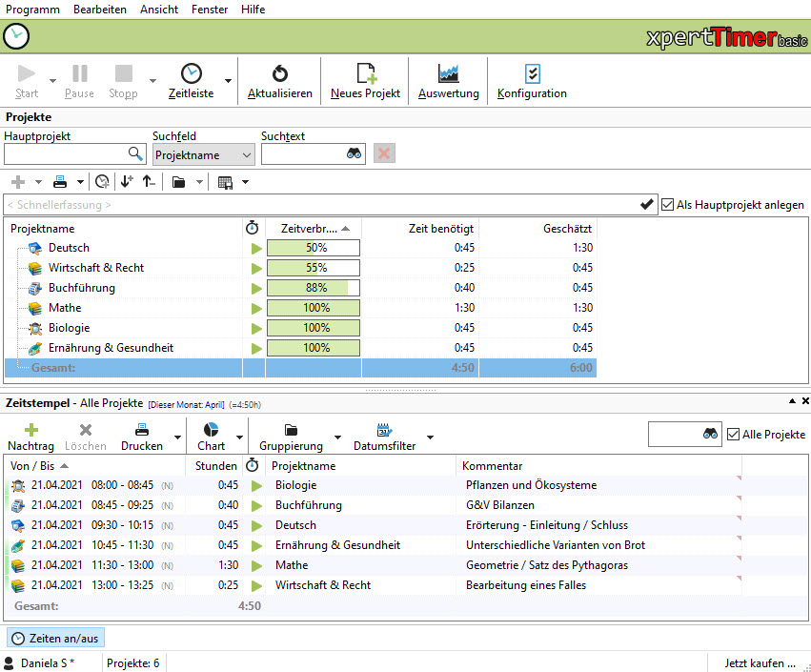Open the Bearbeiten menu

[100, 10]
